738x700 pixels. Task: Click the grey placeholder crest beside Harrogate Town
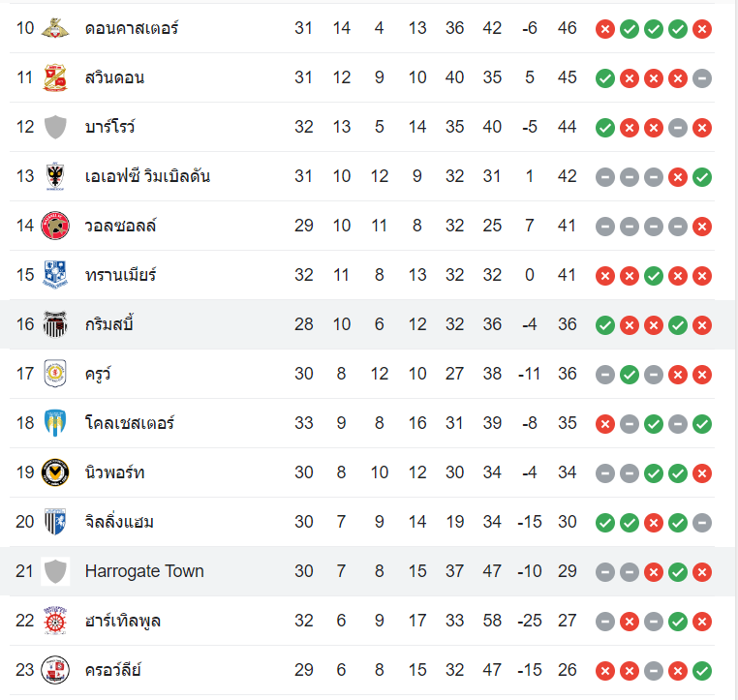(55, 571)
